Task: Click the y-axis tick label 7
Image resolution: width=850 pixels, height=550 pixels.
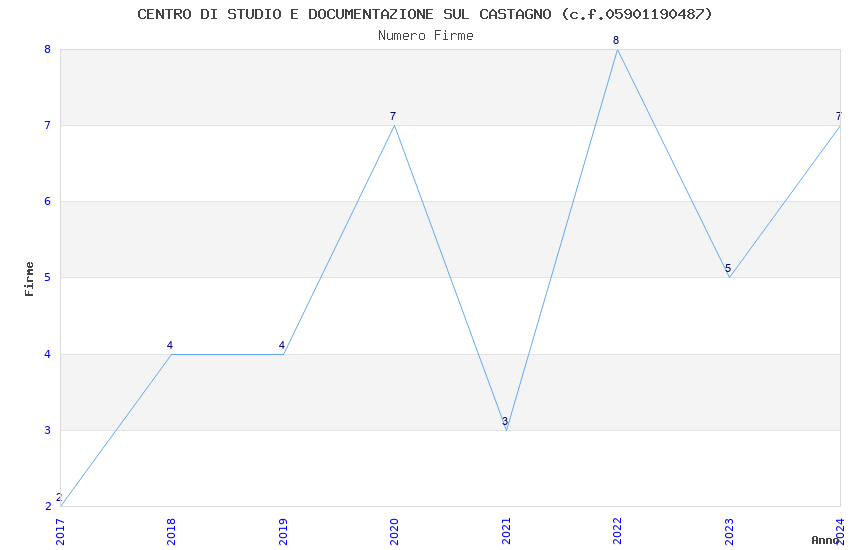Action: (48, 125)
